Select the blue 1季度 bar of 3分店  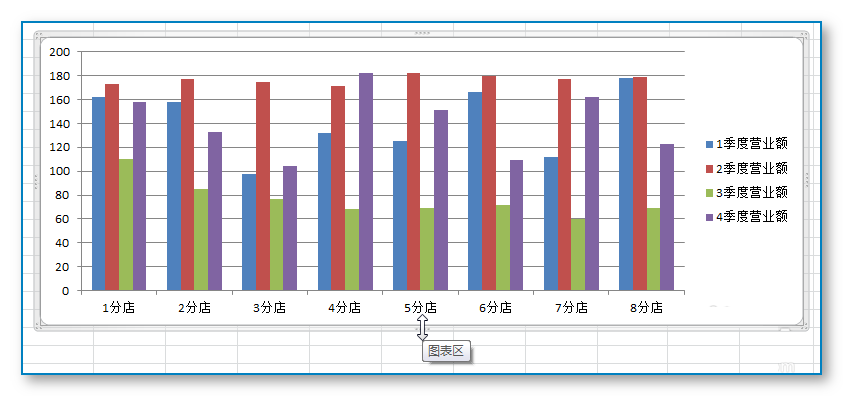(x=249, y=232)
